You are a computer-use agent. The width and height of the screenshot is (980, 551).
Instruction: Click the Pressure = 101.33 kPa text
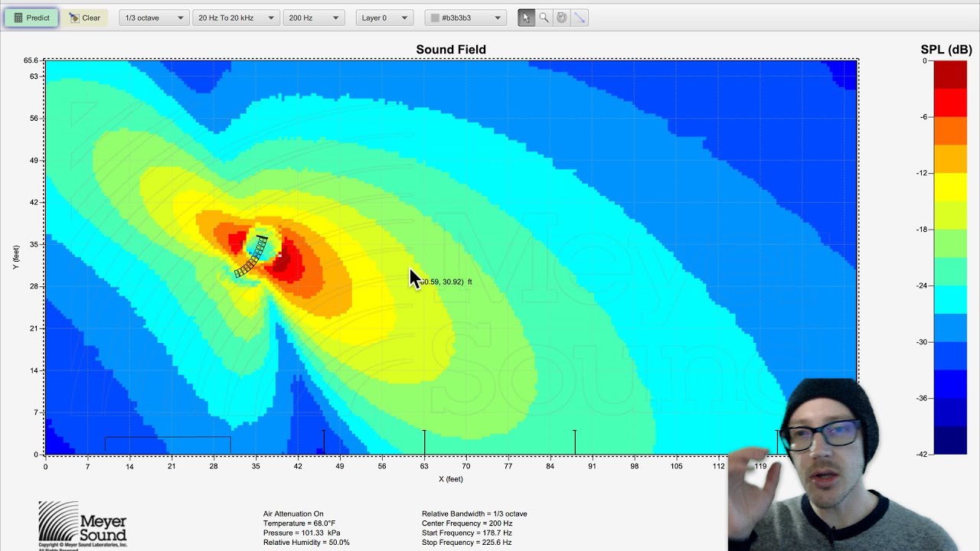pos(302,533)
